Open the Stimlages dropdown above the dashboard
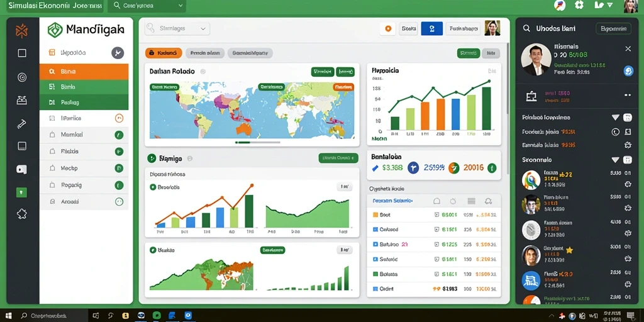This screenshot has height=322, width=644. 177,29
